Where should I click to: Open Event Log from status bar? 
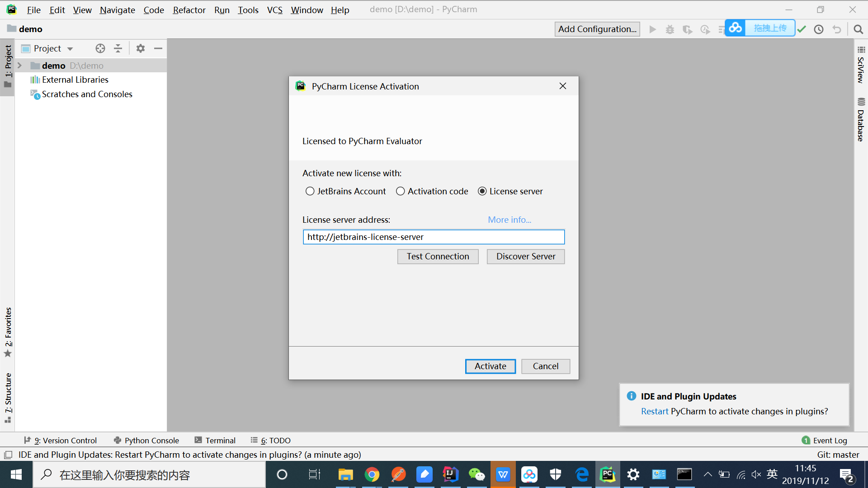[824, 440]
